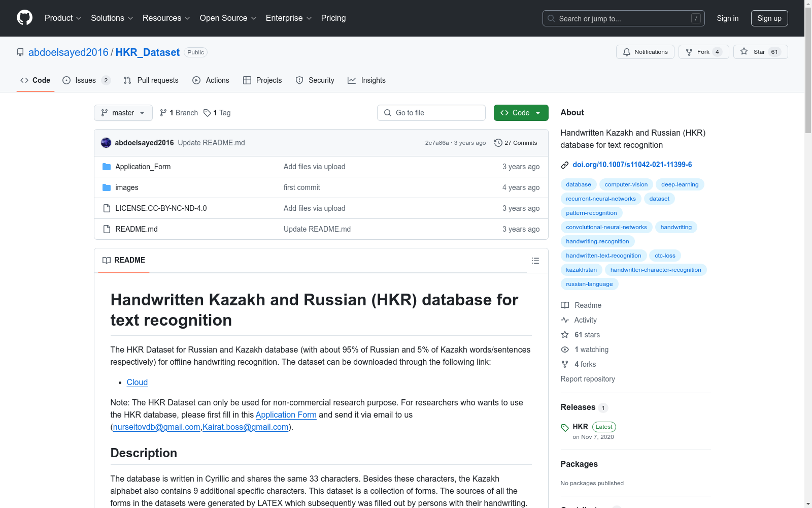The width and height of the screenshot is (812, 508).
Task: Select the README tab
Action: tap(124, 260)
